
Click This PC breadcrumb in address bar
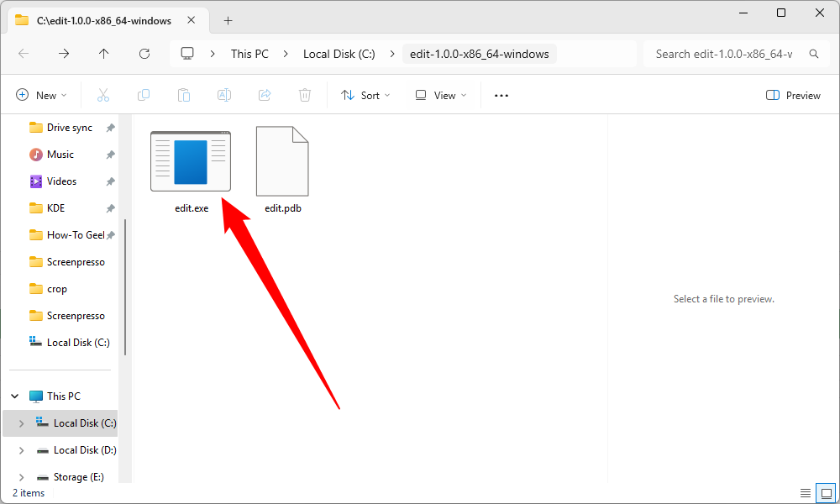click(249, 54)
